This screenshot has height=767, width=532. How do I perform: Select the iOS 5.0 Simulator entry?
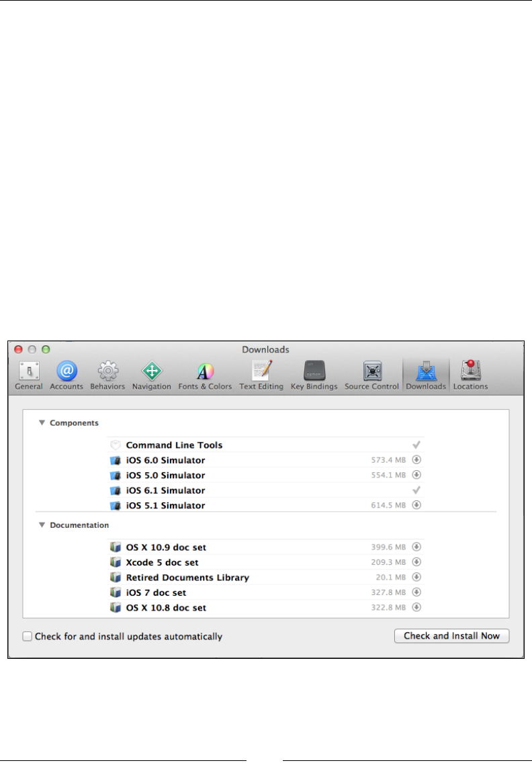click(265, 475)
